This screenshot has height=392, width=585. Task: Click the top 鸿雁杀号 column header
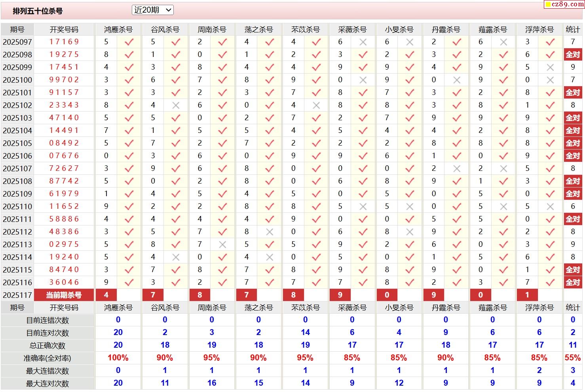point(118,30)
